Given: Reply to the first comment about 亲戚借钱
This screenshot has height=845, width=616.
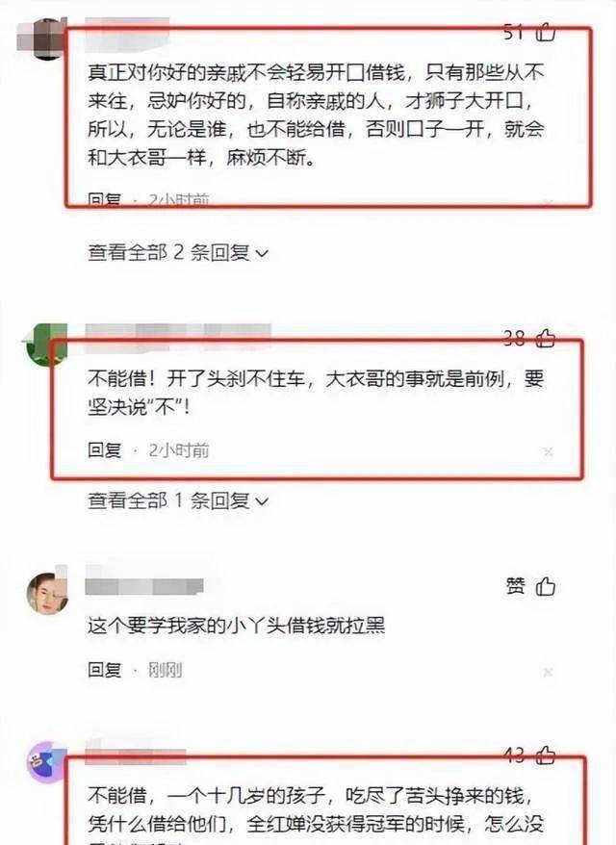Looking at the screenshot, I should (x=105, y=200).
